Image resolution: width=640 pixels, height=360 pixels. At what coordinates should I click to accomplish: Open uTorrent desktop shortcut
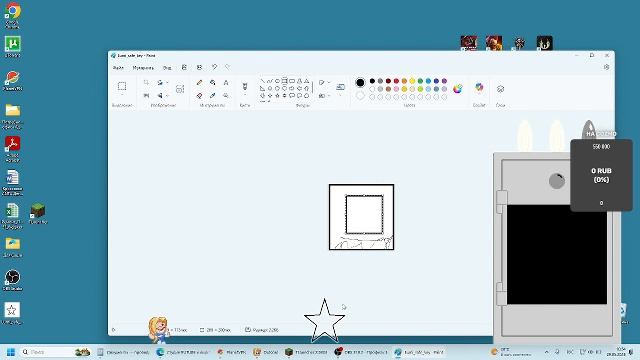coord(13,47)
